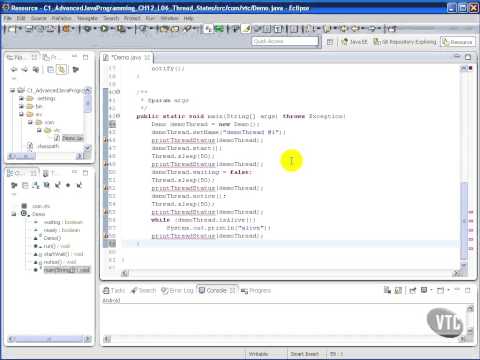This screenshot has width=480, height=360.
Task: Click the Clear Console icon
Action: (x=387, y=290)
